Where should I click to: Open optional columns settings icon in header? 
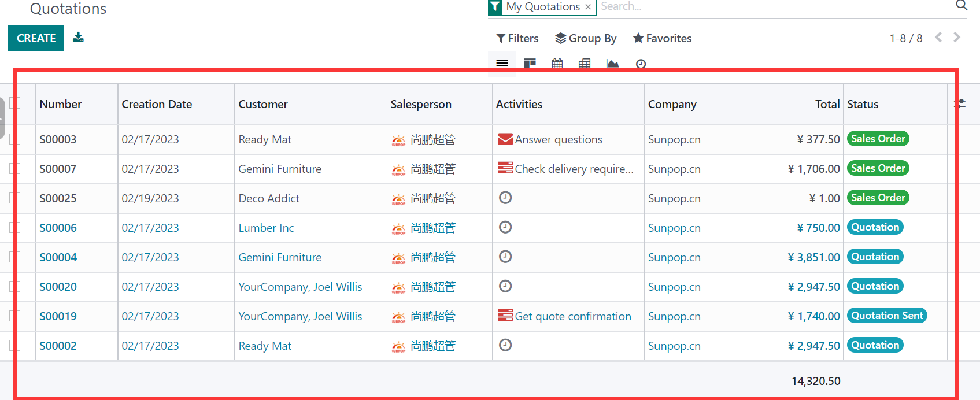[x=960, y=103]
